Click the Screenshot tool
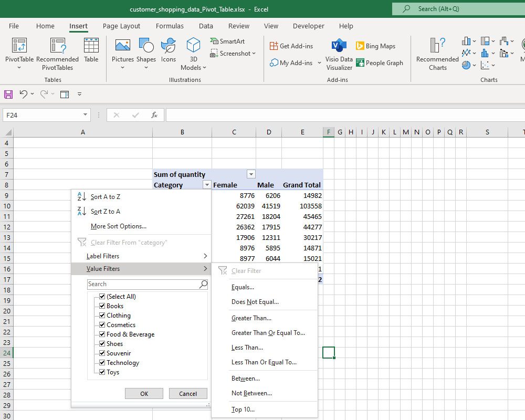The image size is (525, 420). 233,54
